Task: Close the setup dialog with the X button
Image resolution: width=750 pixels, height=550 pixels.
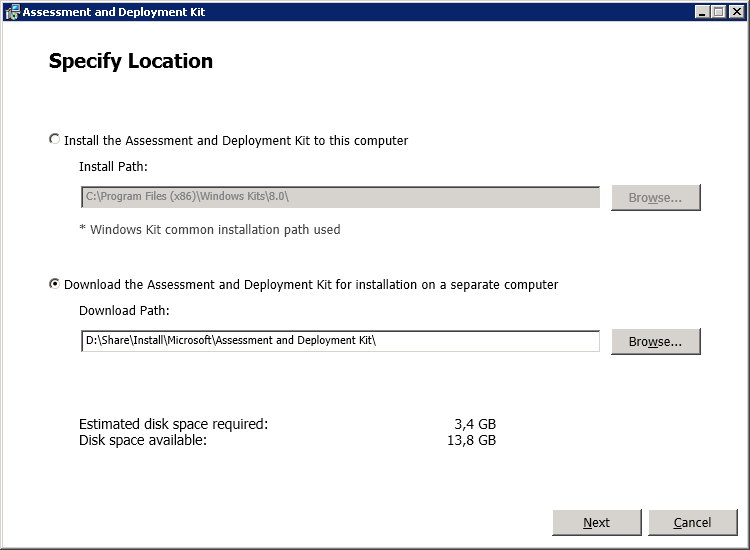Action: (x=737, y=11)
